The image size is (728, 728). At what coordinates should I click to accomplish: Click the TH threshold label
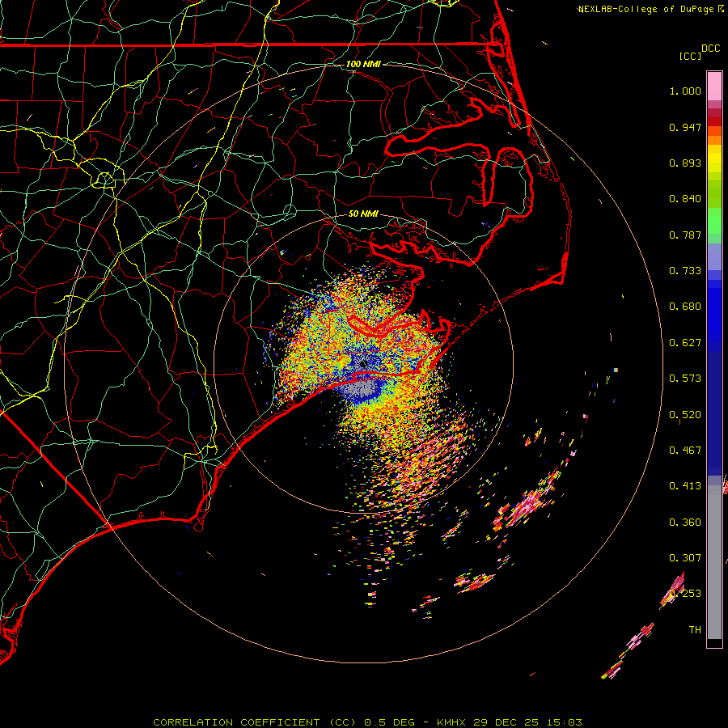click(695, 630)
